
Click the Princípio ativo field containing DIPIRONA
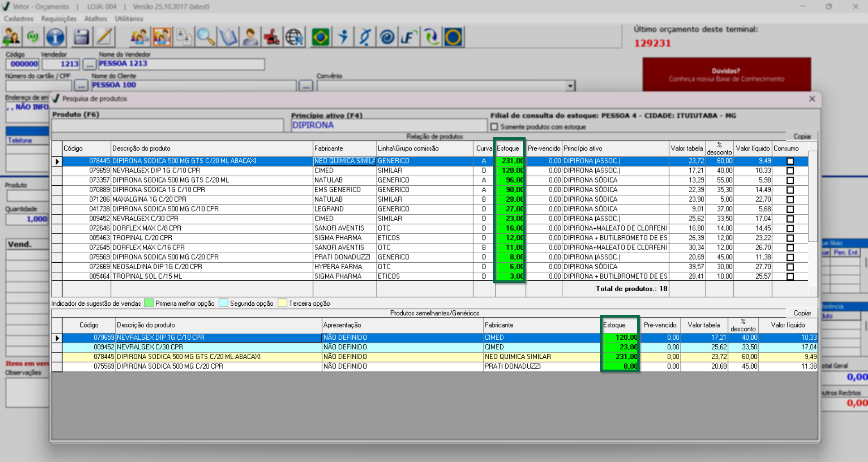pyautogui.click(x=388, y=125)
